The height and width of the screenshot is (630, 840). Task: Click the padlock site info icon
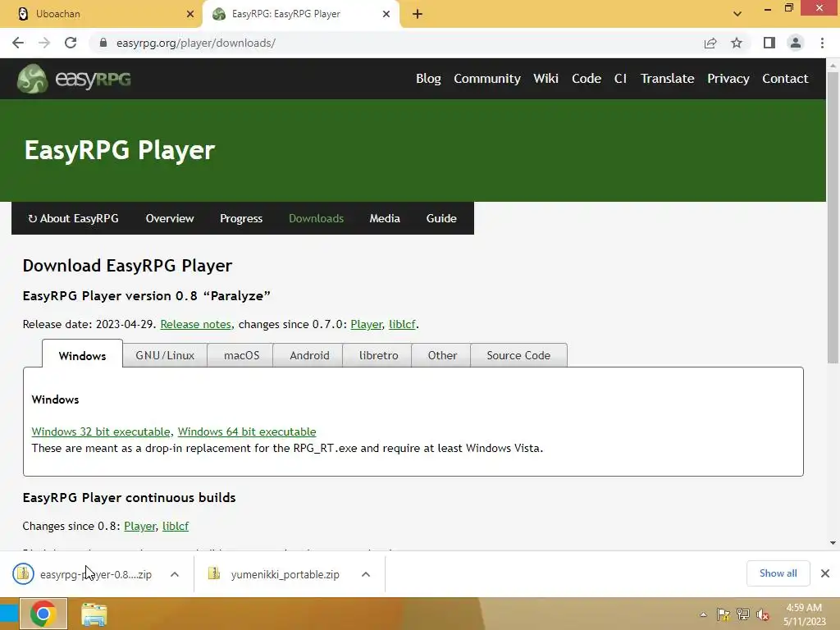[x=103, y=43]
